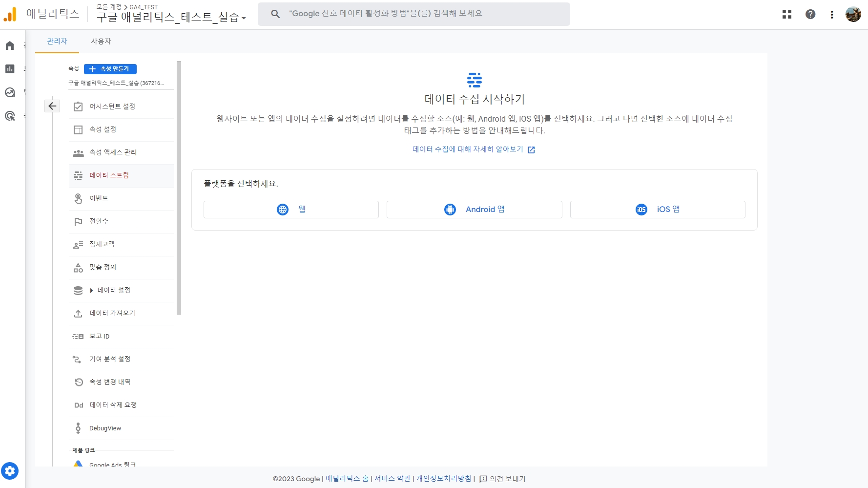Open the Advertising target icon
The image size is (868, 488).
pos(10,116)
